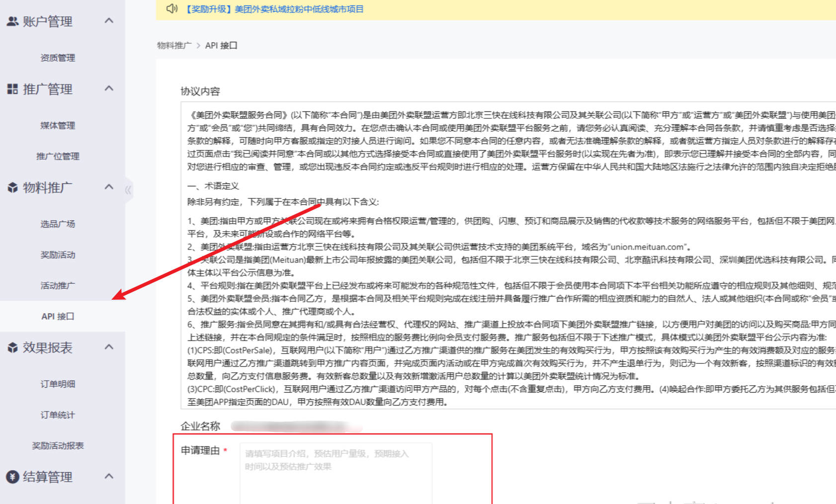Click the blurred 企业名称 value
This screenshot has height=504, width=836.
point(297,426)
